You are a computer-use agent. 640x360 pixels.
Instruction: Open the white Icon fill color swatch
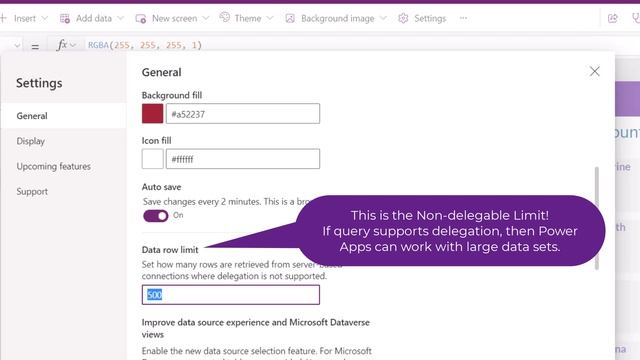pos(153,159)
